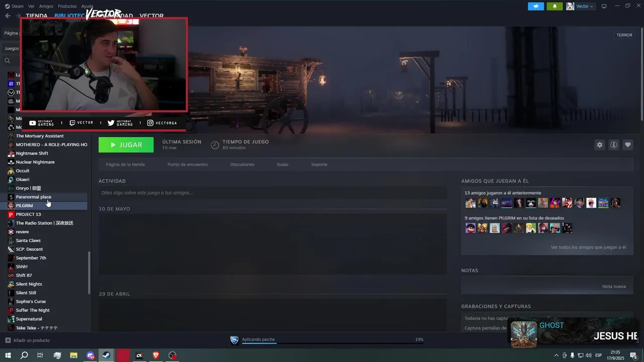Image resolution: width=644 pixels, height=362 pixels.
Task: Open the Amigos menu
Action: coord(46,6)
